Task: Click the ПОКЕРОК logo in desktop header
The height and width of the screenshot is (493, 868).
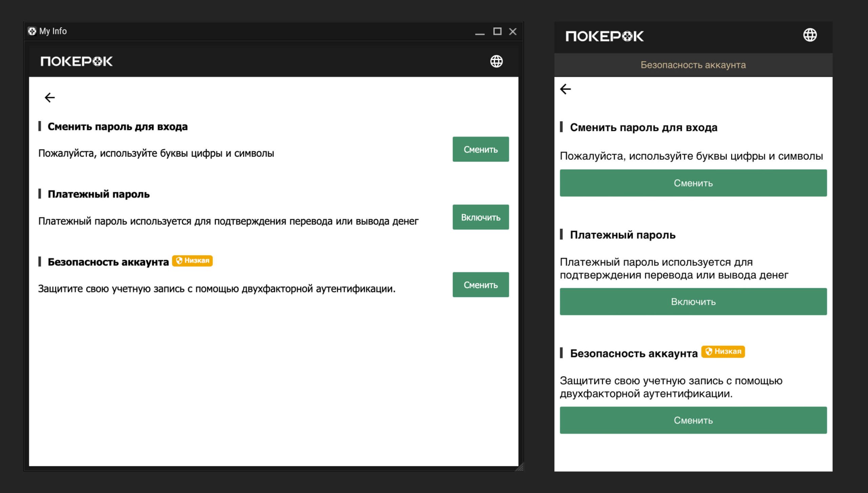Action: (x=76, y=61)
